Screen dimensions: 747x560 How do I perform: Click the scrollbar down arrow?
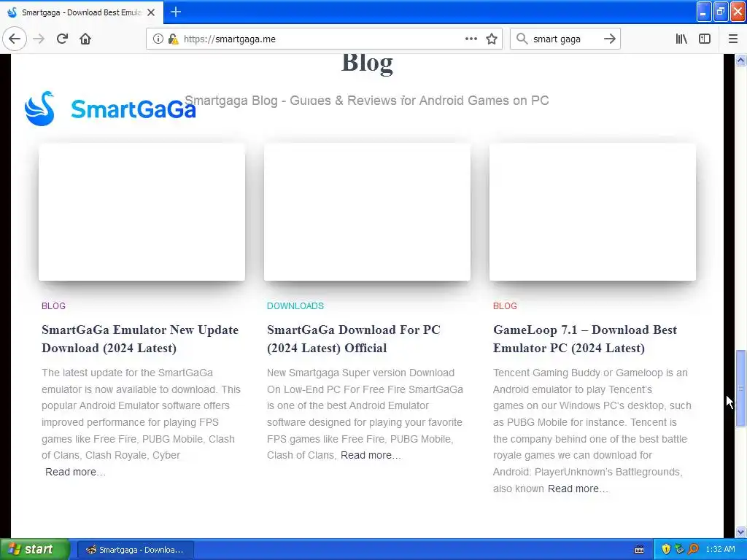coord(741,532)
